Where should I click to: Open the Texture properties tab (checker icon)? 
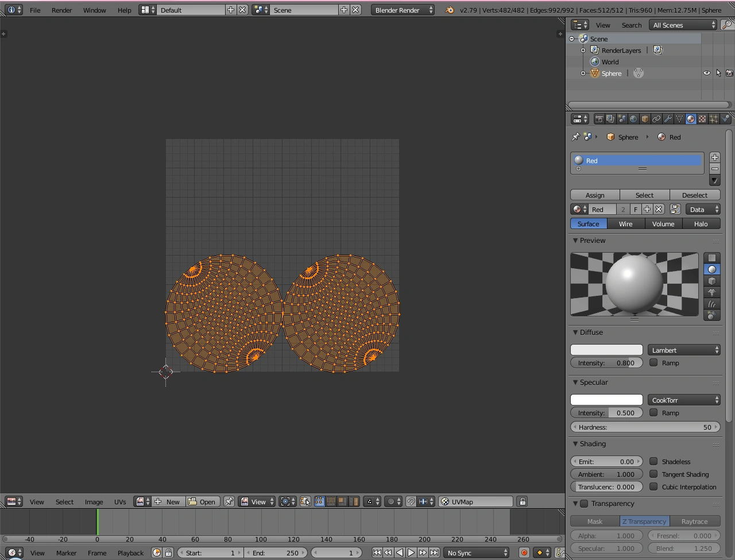tap(702, 119)
